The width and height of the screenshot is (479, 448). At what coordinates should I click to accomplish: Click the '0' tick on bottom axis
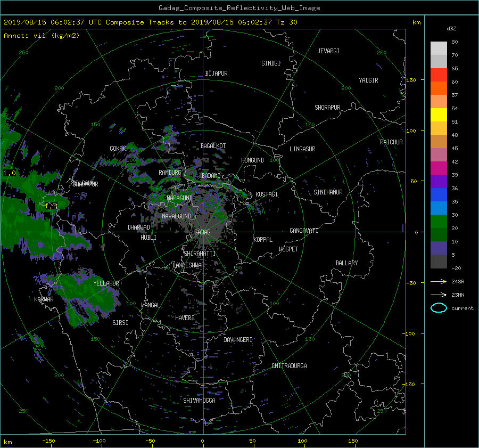pyautogui.click(x=202, y=441)
